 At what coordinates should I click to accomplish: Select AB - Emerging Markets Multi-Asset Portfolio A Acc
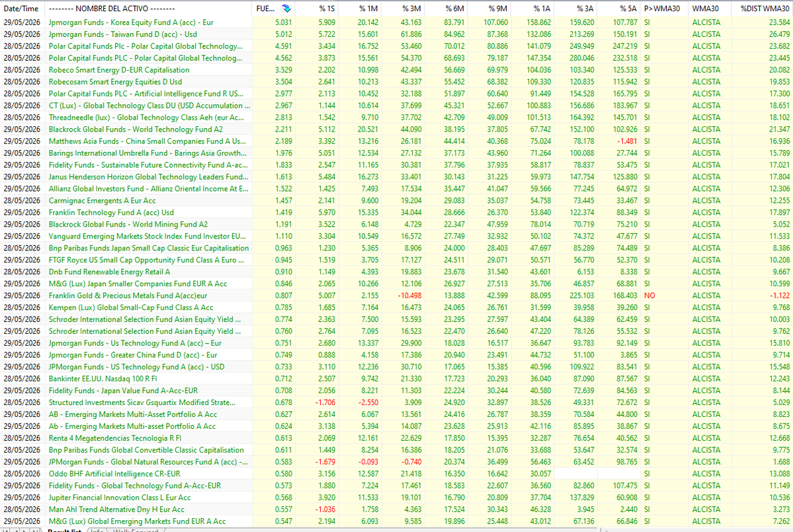click(397, 414)
